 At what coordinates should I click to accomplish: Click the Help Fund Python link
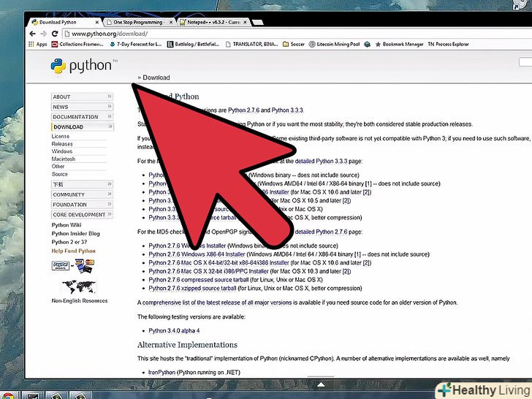coord(73,251)
